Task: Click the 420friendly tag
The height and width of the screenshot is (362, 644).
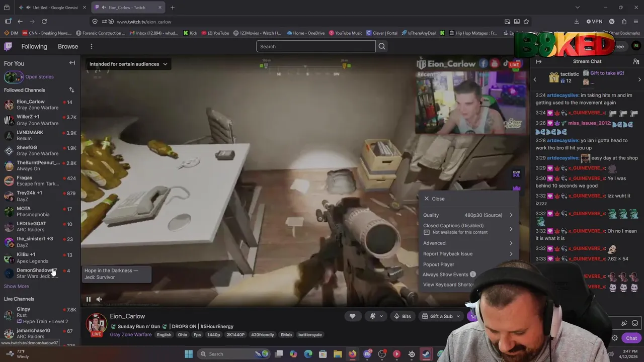Action: click(262, 335)
